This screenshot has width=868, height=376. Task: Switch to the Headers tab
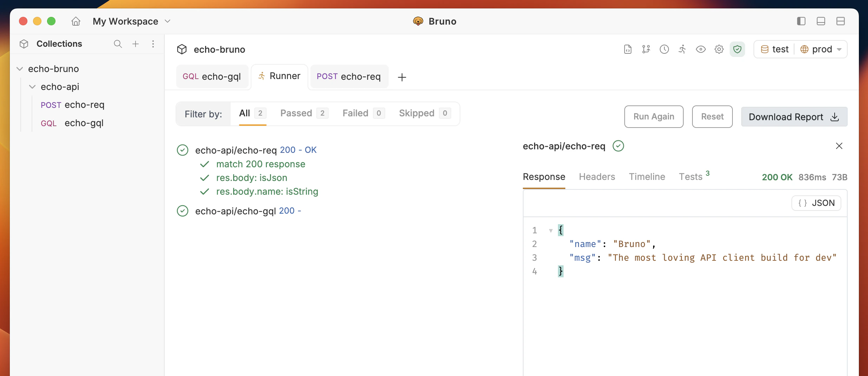coord(597,177)
